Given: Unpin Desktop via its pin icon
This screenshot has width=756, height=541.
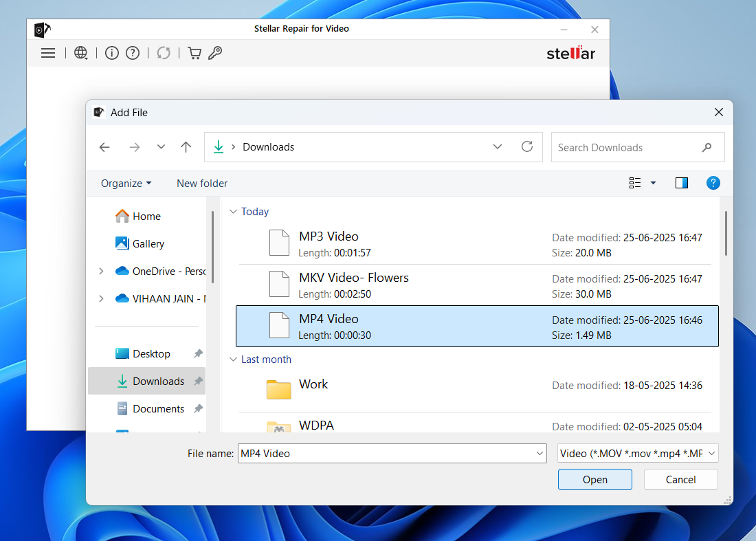Looking at the screenshot, I should (x=198, y=354).
